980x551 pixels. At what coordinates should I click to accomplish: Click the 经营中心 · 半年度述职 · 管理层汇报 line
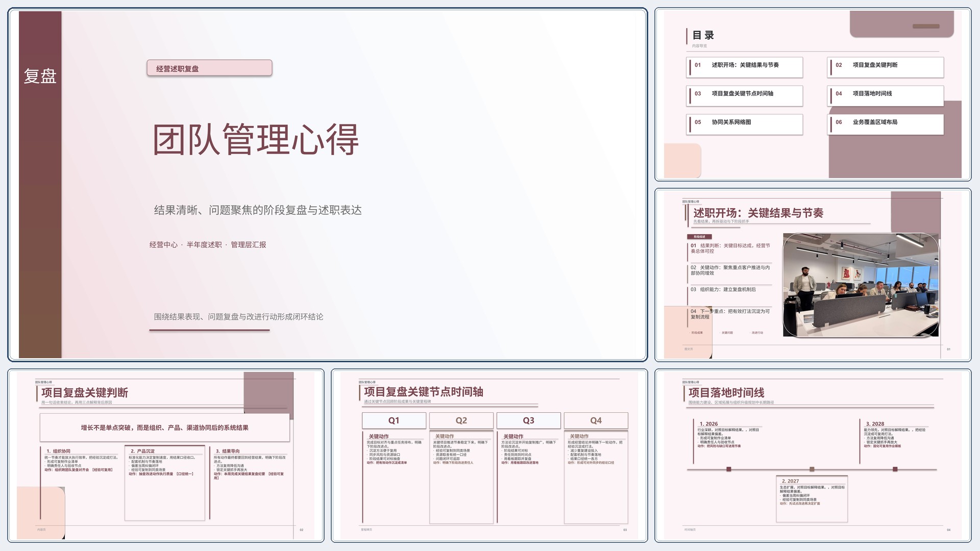(x=208, y=245)
